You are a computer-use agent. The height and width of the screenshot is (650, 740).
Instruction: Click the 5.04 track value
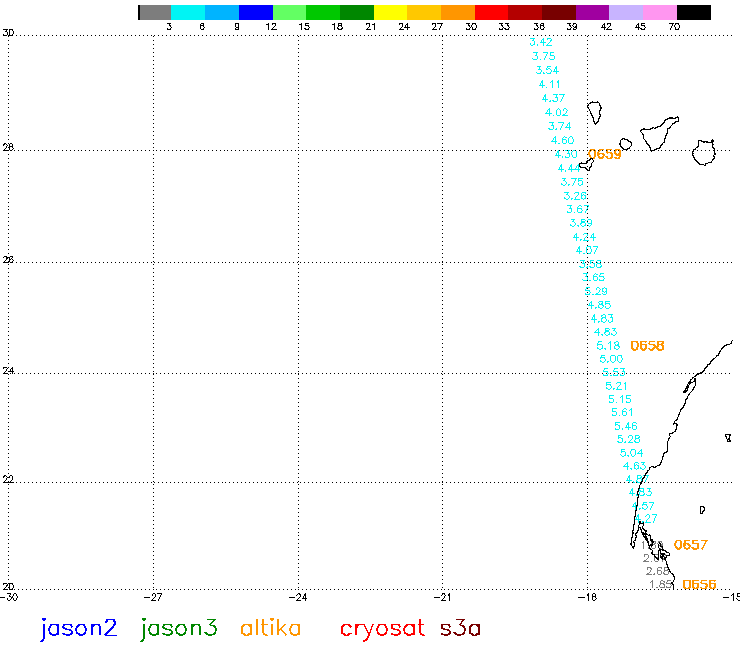(x=631, y=453)
